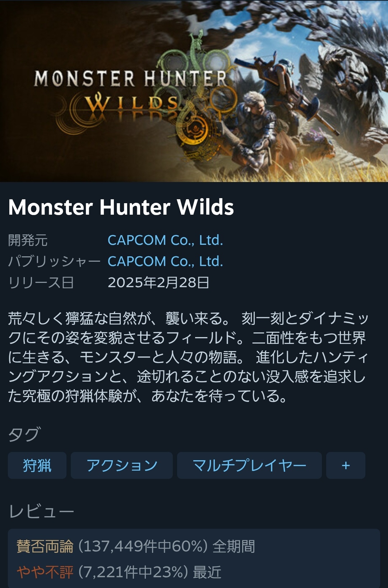Click the release date 2025年2月28日
The width and height of the screenshot is (388, 588).
(158, 283)
